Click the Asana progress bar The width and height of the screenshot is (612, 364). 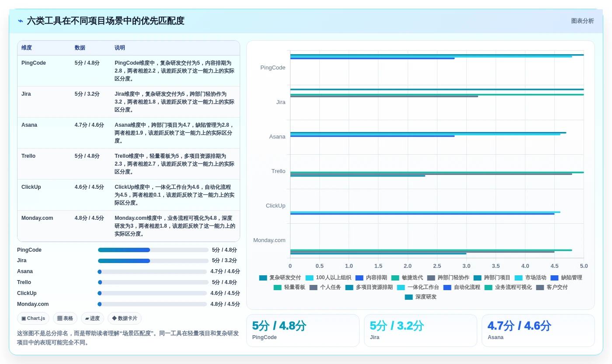coord(152,272)
